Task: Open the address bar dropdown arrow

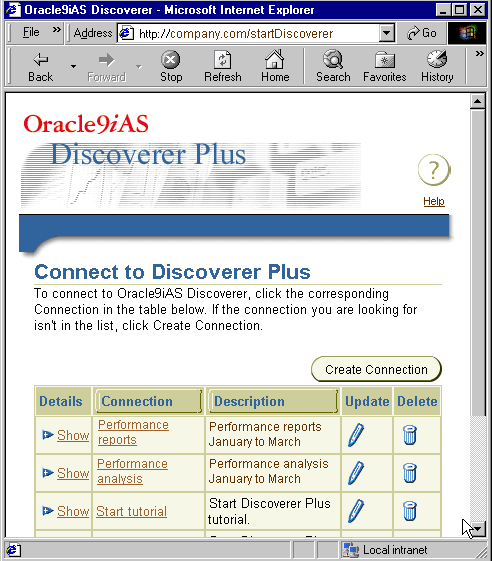Action: 386,33
